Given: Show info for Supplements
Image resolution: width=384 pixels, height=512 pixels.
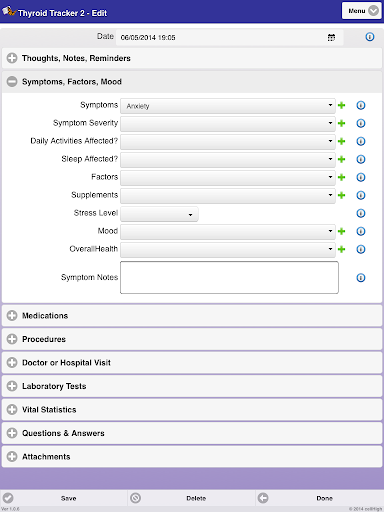Looking at the screenshot, I should tap(361, 195).
